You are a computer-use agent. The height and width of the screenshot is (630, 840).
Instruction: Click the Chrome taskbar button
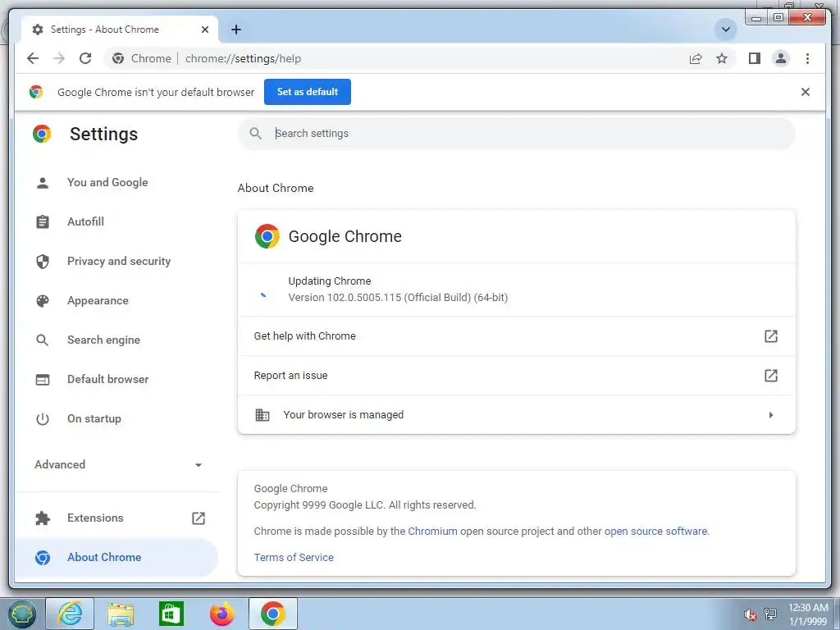click(x=272, y=614)
